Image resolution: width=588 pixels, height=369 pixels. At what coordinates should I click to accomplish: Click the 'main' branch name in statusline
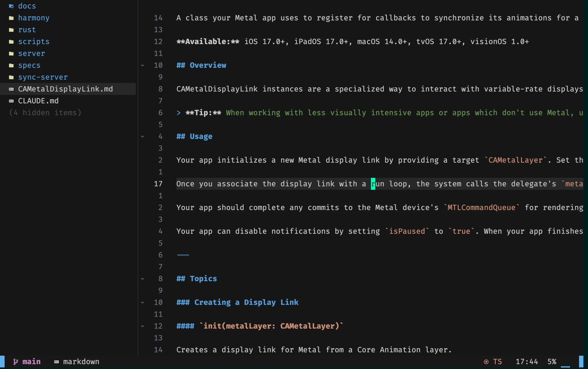point(31,362)
